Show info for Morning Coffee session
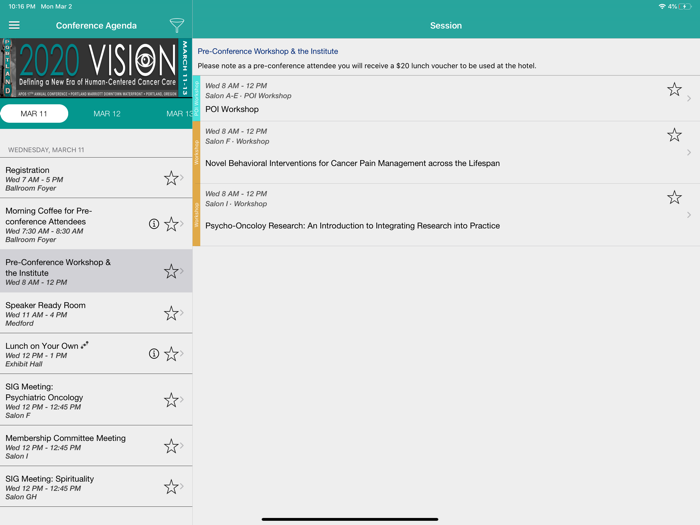The height and width of the screenshot is (525, 700). [154, 224]
